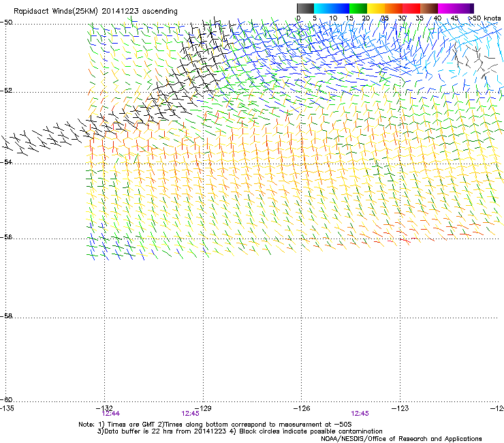Click the gray 0-5 knots legend swatch
Viewport: 504px width, 443px height.
point(305,8)
